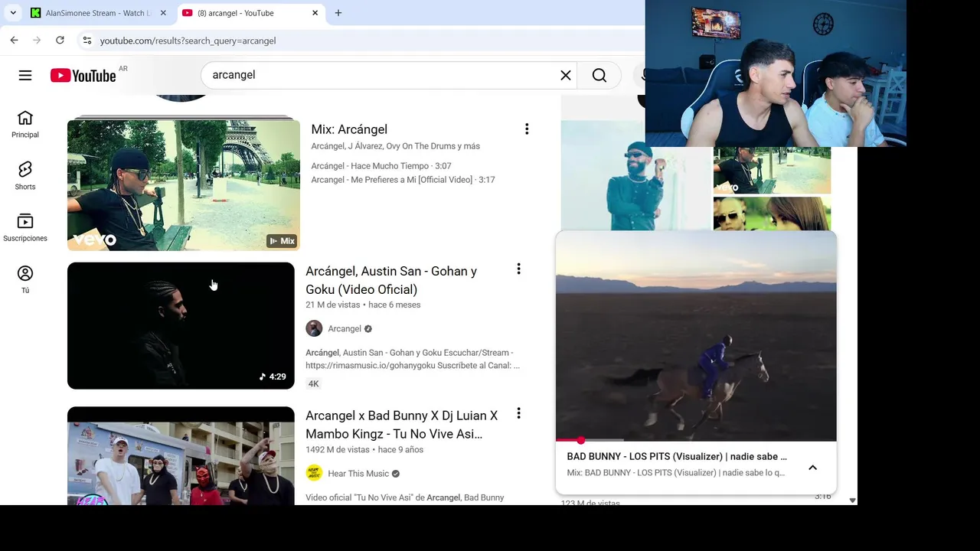Open Suscripciones in the sidebar
The width and height of the screenshot is (980, 551).
coord(25,228)
